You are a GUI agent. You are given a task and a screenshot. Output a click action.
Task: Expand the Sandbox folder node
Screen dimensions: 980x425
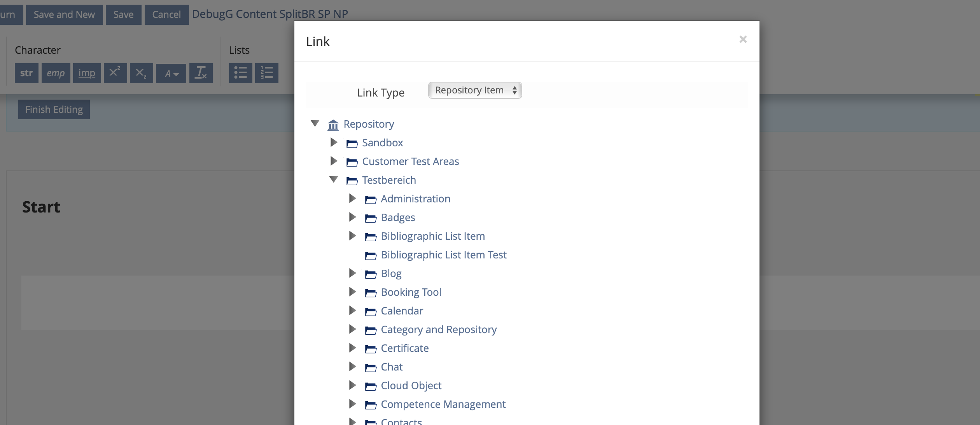[x=334, y=142]
